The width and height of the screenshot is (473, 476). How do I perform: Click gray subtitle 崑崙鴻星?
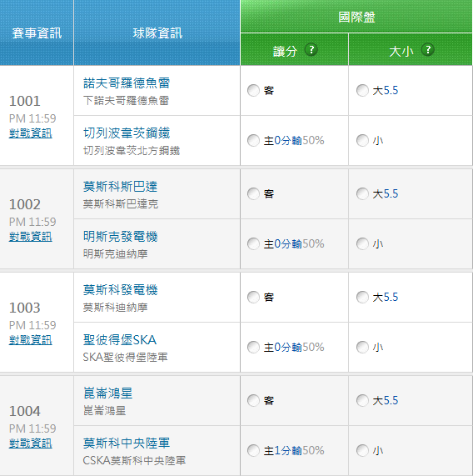104,410
